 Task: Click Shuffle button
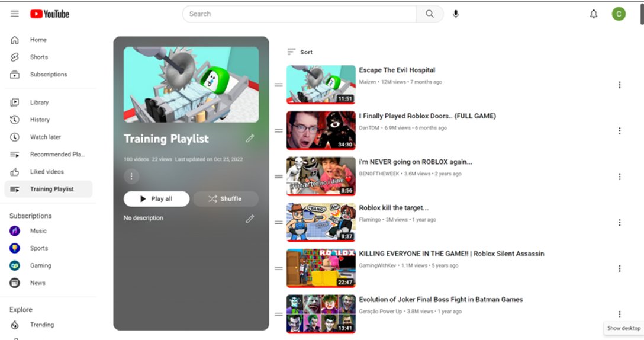226,198
